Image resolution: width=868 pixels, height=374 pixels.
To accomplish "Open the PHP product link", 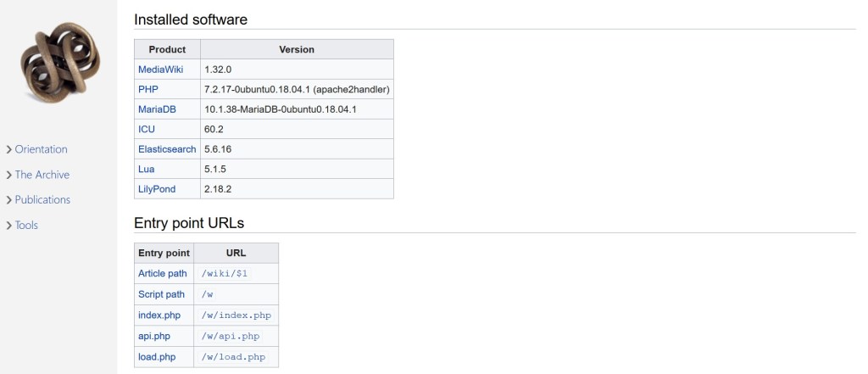I will click(148, 89).
